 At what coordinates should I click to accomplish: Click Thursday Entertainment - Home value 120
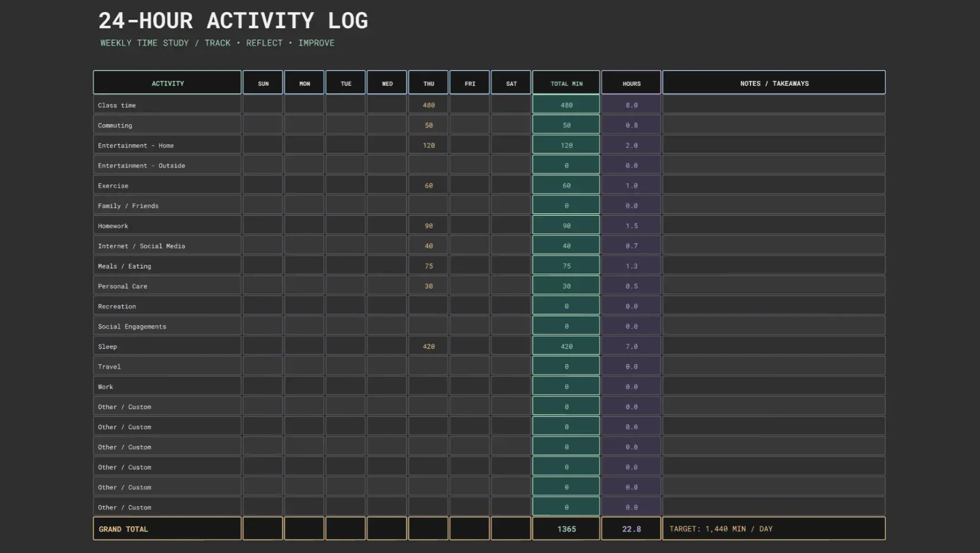[x=428, y=145]
